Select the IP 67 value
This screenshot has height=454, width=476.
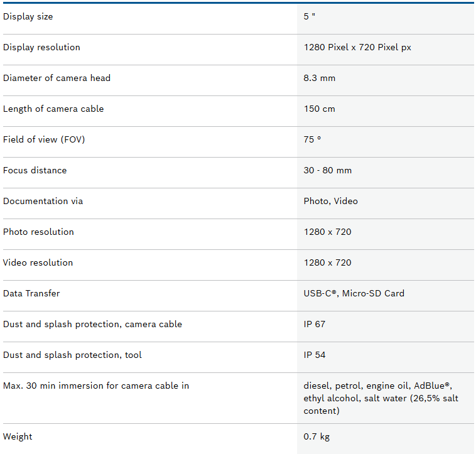pos(315,325)
